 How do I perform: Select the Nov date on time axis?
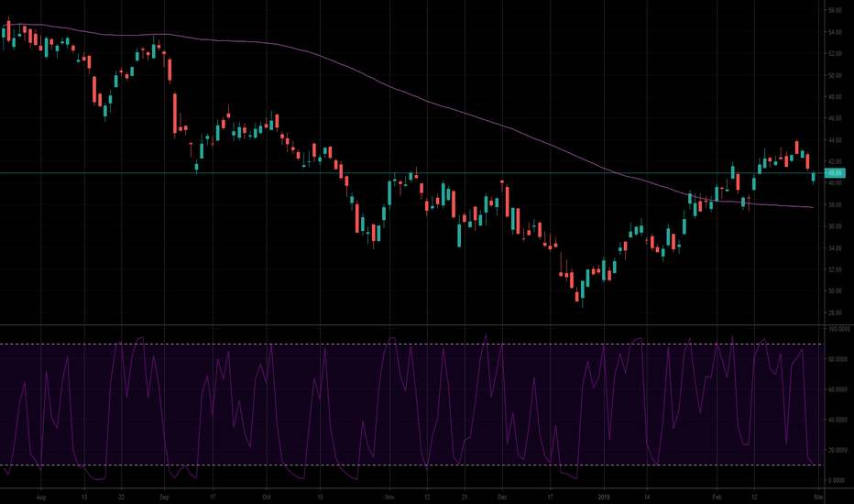(389, 497)
